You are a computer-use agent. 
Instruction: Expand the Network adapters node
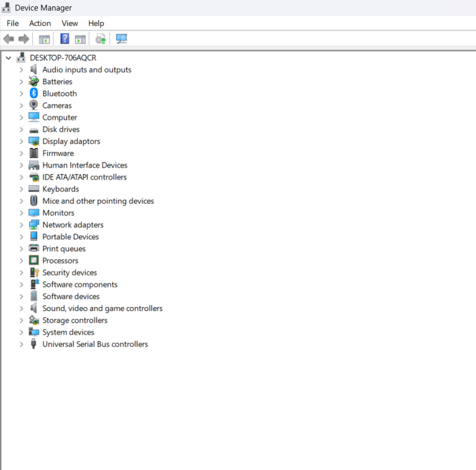tap(21, 225)
